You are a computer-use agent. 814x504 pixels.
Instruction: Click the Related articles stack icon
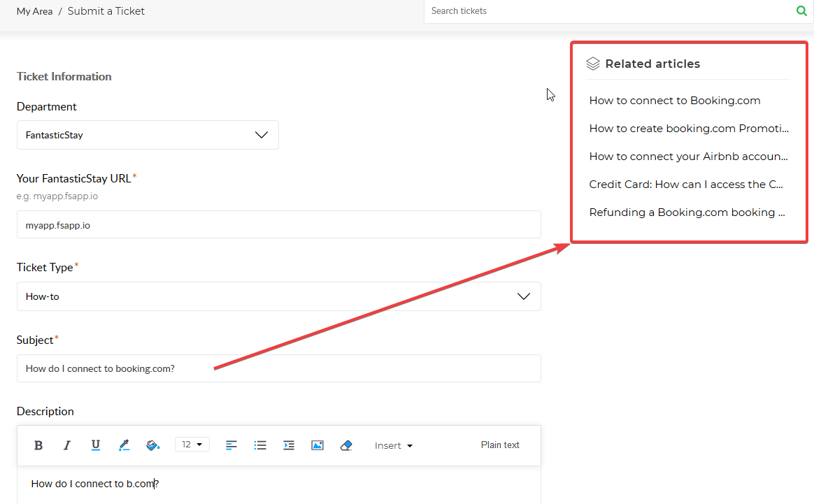[x=593, y=64]
